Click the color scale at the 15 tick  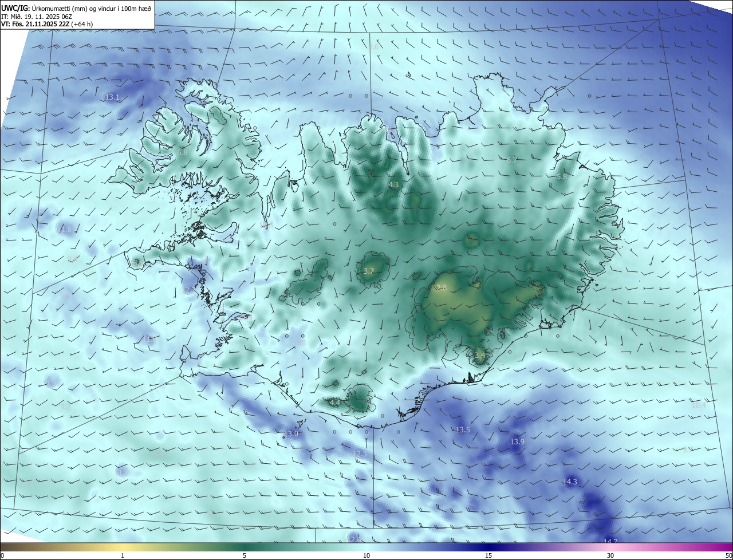tap(488, 555)
